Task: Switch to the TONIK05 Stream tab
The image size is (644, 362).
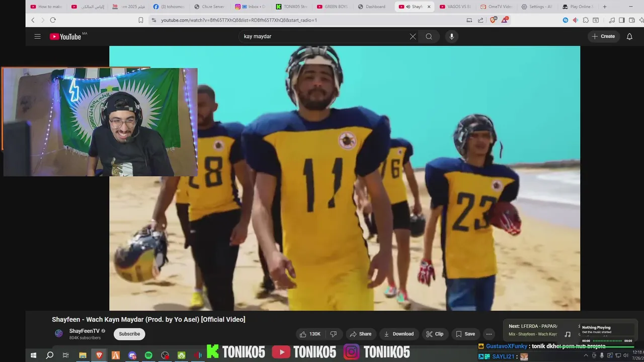Action: point(292,7)
